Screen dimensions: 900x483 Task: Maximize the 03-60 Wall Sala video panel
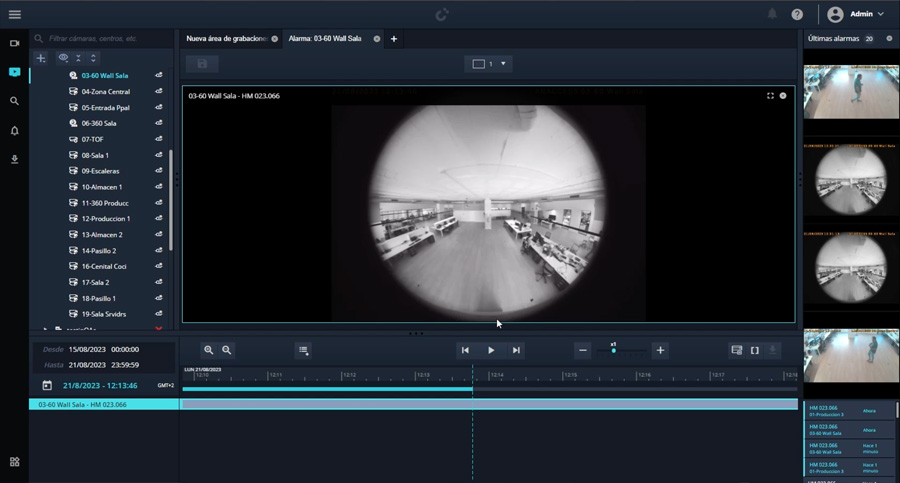pyautogui.click(x=770, y=96)
